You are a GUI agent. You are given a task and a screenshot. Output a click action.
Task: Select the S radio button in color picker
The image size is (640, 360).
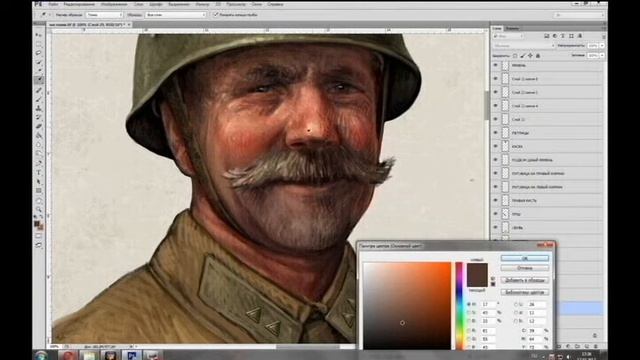(469, 313)
